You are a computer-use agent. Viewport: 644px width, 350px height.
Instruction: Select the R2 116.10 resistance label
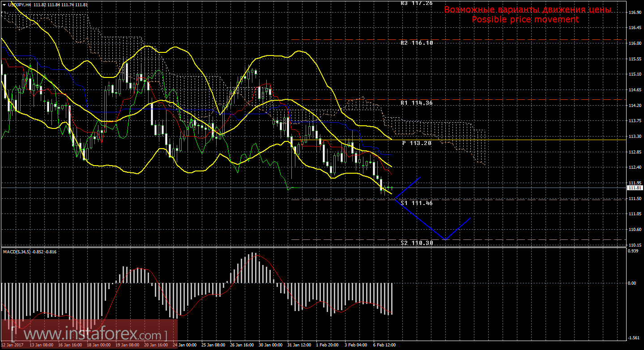pyautogui.click(x=416, y=43)
